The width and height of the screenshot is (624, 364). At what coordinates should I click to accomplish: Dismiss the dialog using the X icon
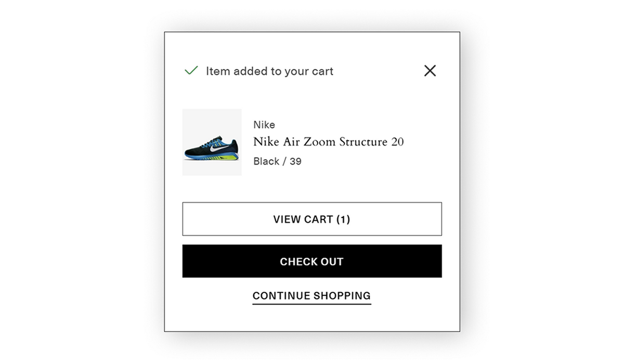[430, 71]
